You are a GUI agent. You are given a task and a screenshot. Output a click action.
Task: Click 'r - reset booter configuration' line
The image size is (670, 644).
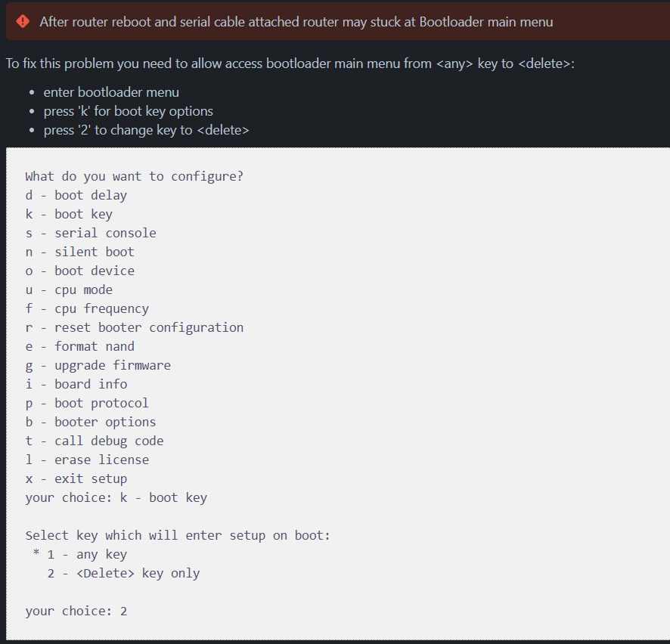coord(134,327)
